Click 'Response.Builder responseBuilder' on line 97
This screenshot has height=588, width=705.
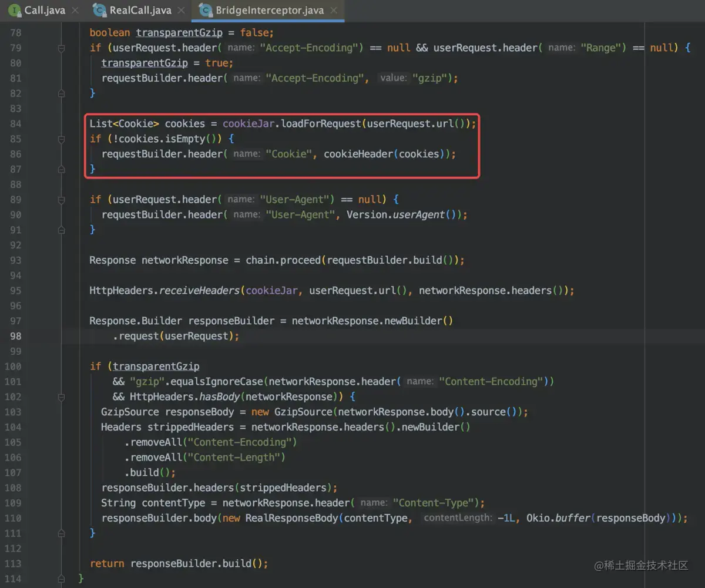(182, 321)
